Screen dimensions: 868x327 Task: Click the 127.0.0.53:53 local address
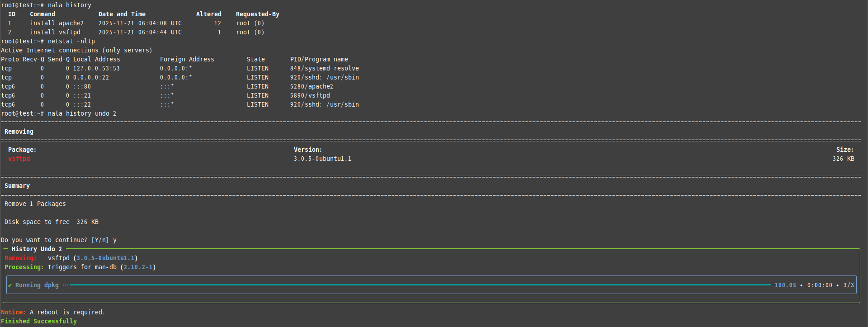click(x=96, y=69)
